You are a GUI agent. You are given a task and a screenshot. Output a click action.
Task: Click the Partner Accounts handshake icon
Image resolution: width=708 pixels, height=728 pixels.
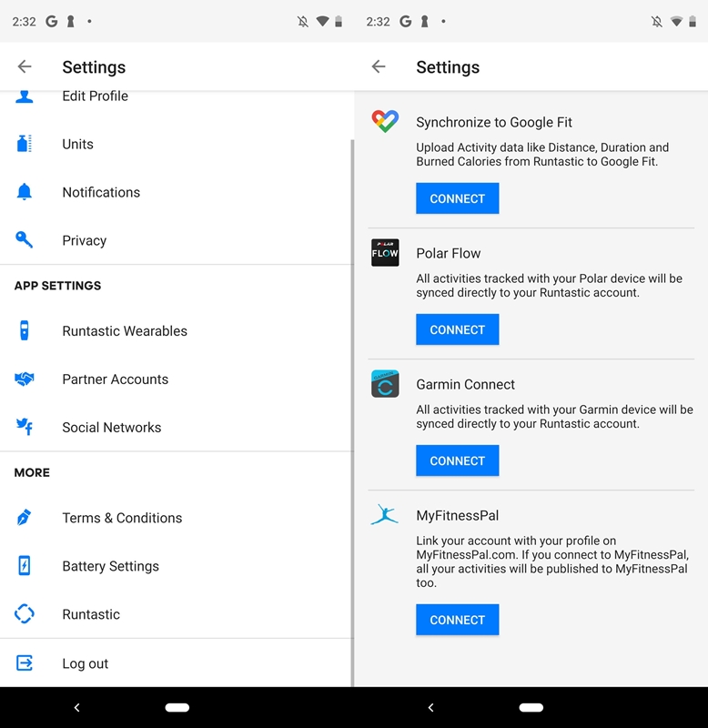25,379
